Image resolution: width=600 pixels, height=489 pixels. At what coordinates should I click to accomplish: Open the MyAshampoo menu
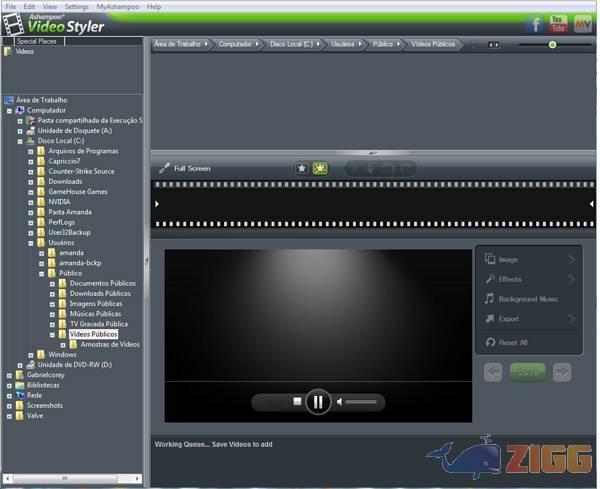tap(117, 7)
